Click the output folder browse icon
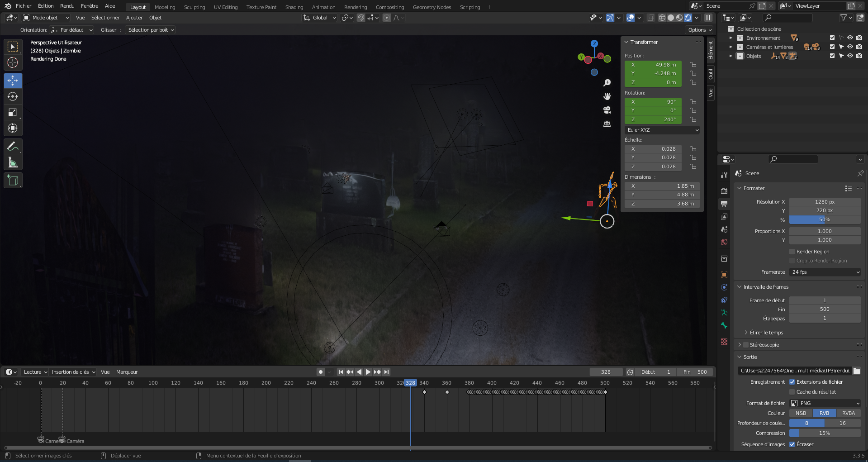The image size is (868, 462). point(857,371)
